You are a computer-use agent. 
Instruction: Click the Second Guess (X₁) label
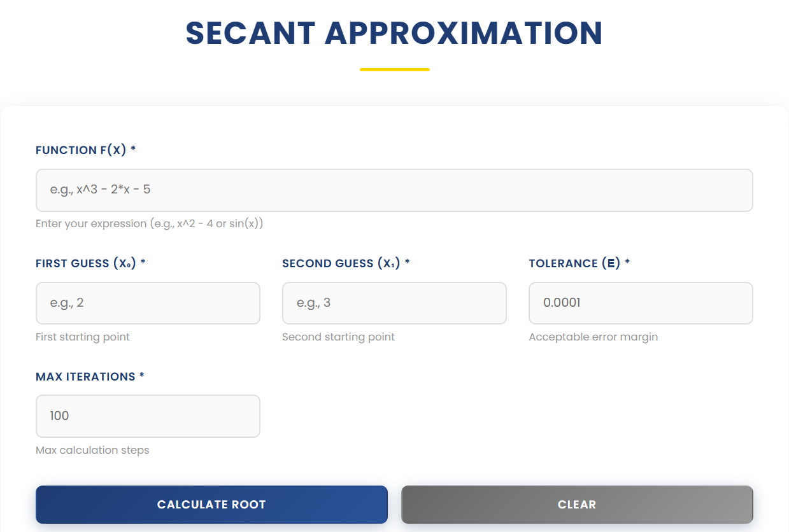[x=341, y=263]
